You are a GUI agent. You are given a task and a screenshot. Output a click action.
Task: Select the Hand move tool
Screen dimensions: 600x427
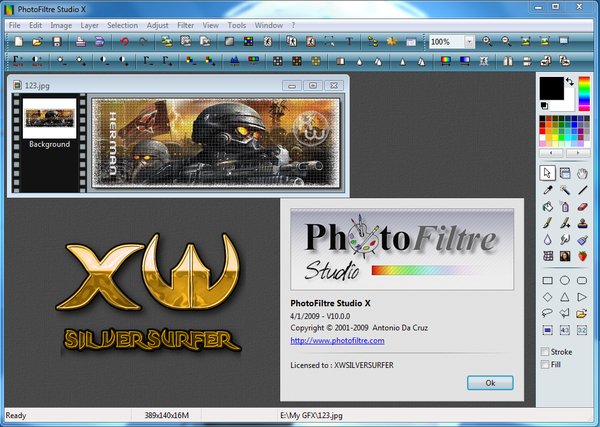click(582, 173)
